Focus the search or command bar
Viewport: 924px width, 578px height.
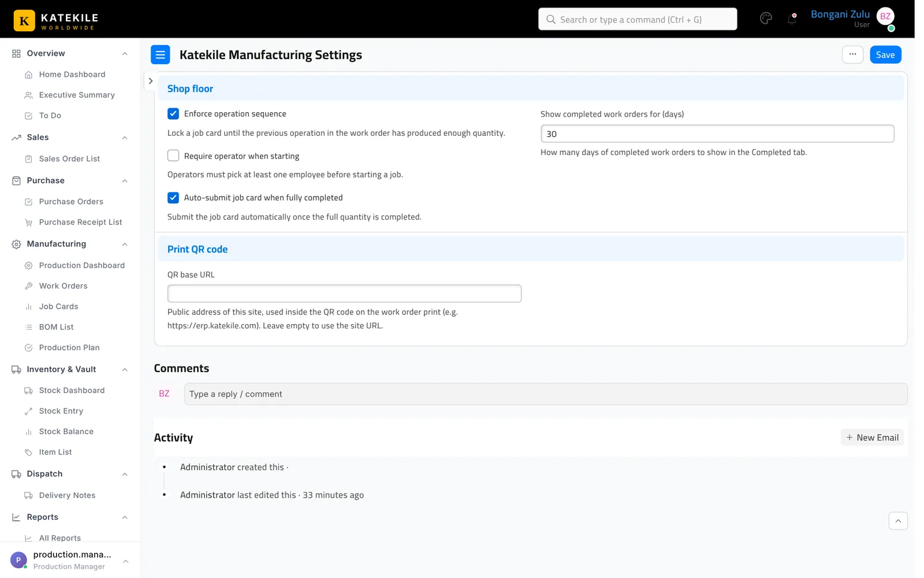click(x=638, y=19)
